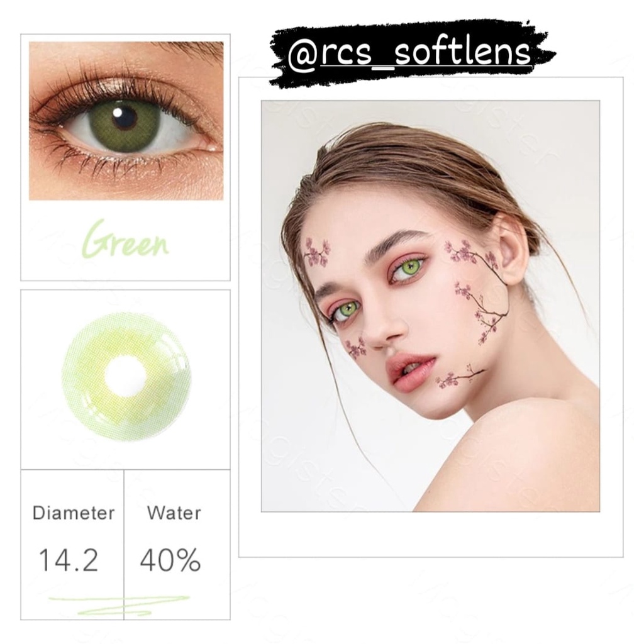Image resolution: width=644 pixels, height=644 pixels.
Task: Click the 40% water content value
Action: (x=170, y=560)
